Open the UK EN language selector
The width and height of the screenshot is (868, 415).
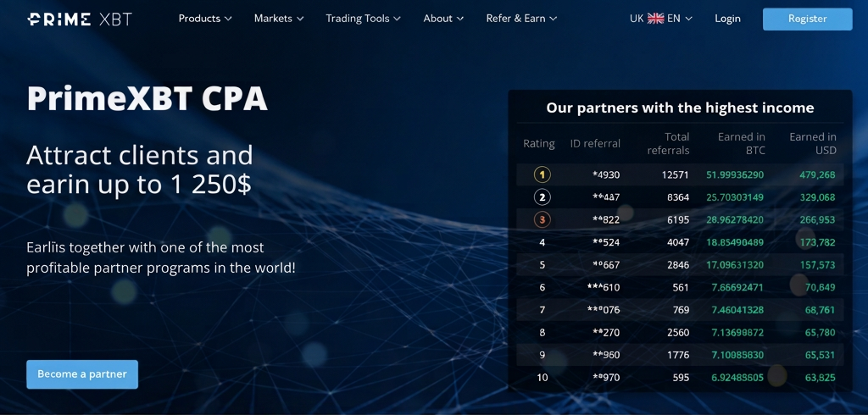tap(661, 19)
